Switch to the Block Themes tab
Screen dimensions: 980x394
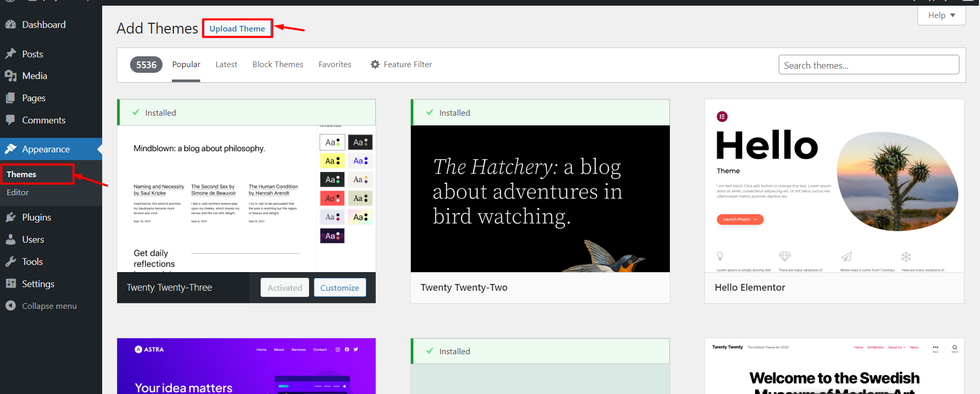[x=278, y=65]
